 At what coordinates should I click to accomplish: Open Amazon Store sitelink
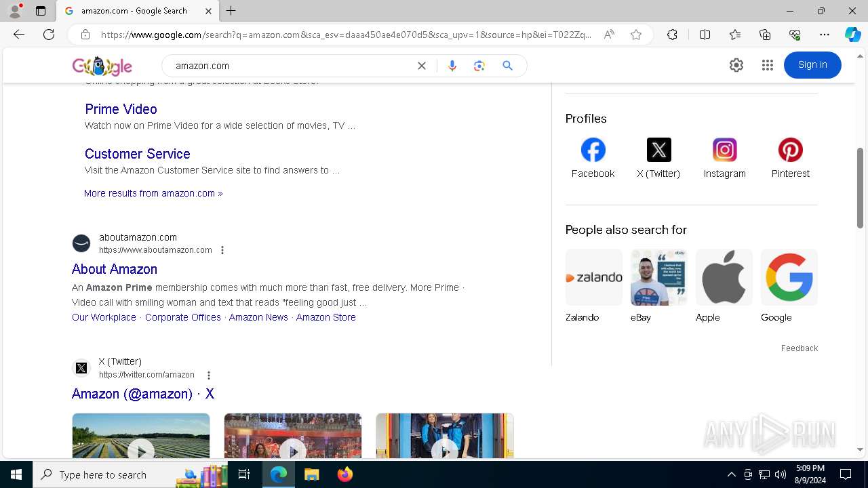[326, 317]
